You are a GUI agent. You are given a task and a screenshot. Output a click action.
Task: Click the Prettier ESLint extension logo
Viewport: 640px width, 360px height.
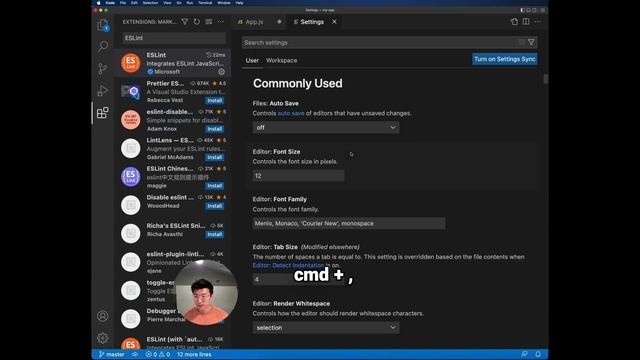tap(131, 91)
